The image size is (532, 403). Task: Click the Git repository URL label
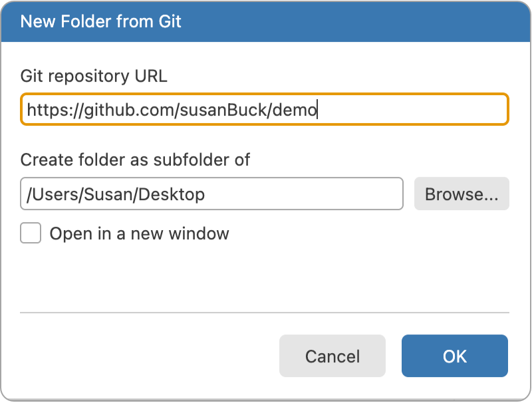(x=94, y=76)
